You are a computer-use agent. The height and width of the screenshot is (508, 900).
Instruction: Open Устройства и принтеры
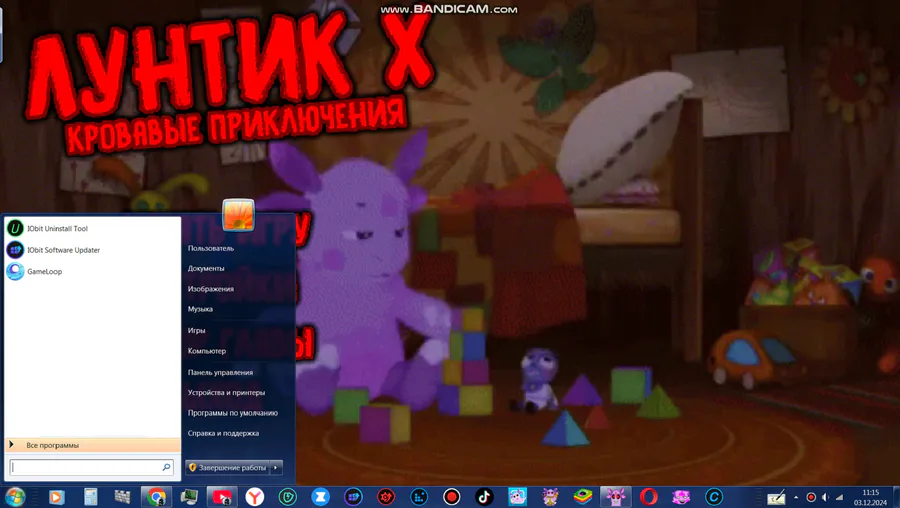[226, 393]
